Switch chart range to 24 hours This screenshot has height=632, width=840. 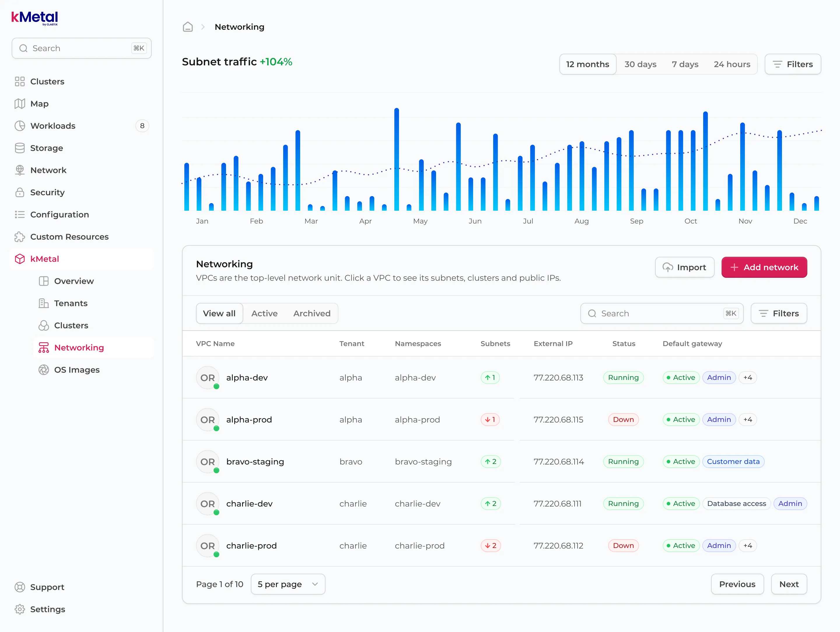click(732, 64)
